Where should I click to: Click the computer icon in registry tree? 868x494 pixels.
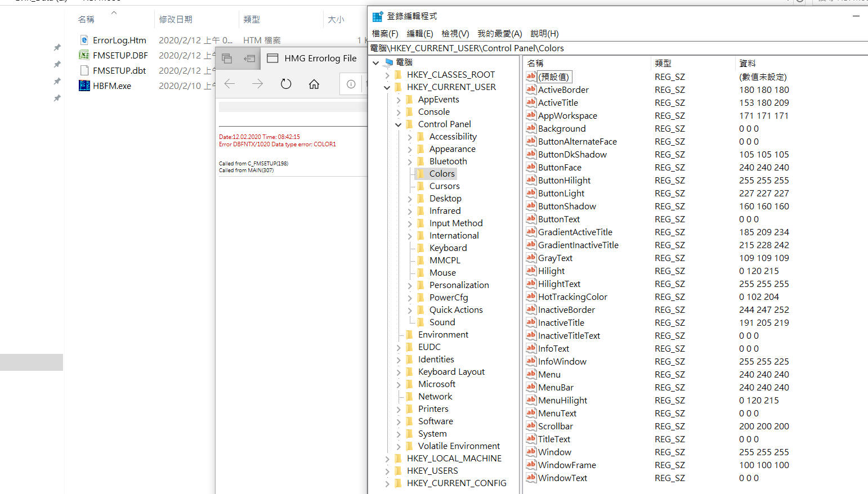[388, 62]
